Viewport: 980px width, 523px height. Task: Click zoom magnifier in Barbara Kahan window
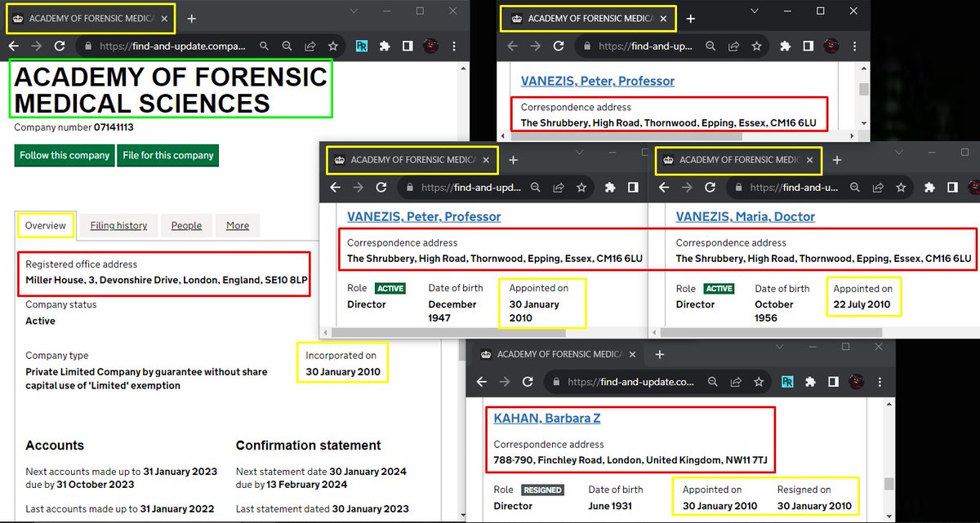point(712,381)
